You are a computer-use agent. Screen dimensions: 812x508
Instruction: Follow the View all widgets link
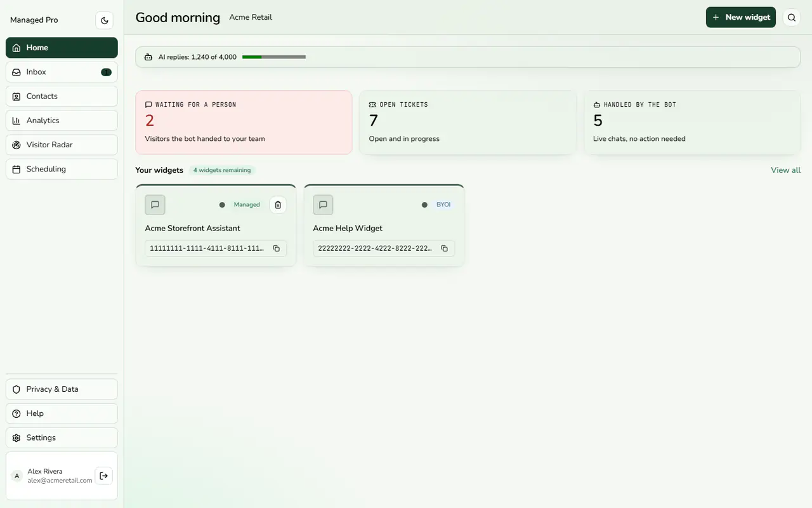pyautogui.click(x=785, y=170)
